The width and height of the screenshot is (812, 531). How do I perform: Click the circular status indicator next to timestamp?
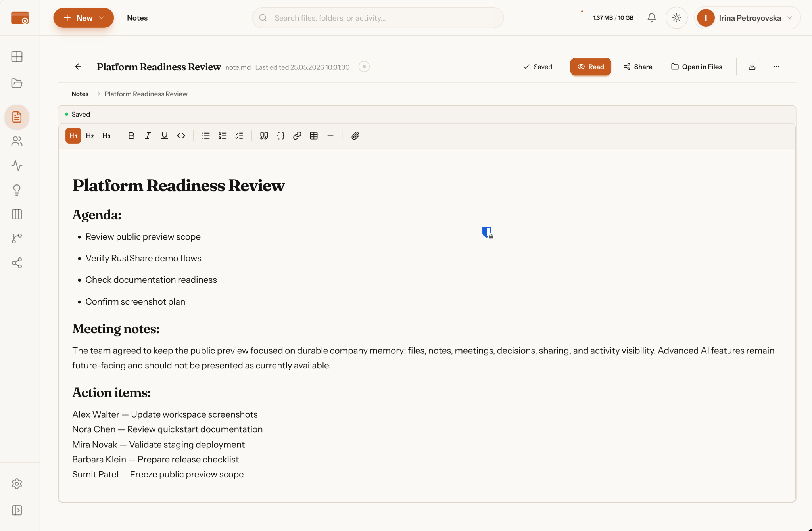pyautogui.click(x=364, y=67)
